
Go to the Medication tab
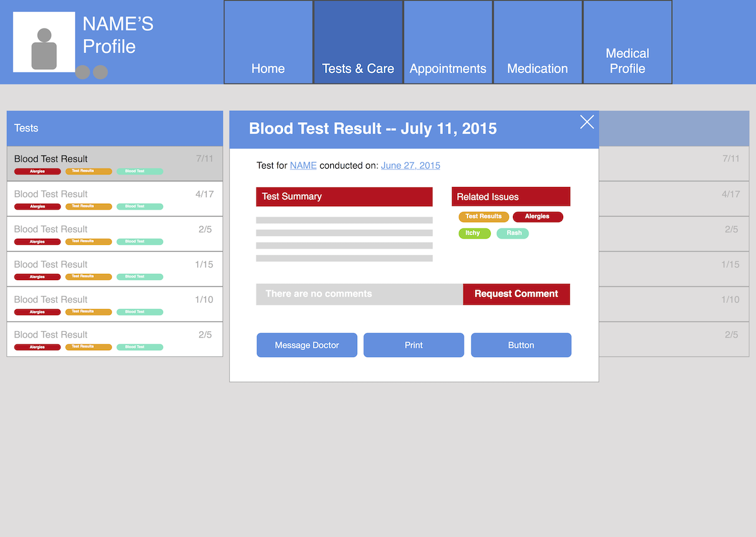point(537,42)
